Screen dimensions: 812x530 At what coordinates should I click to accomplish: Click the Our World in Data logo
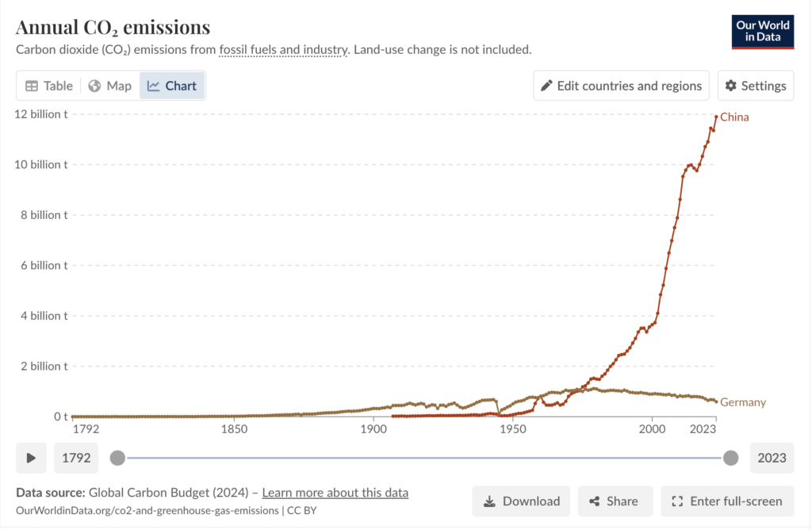coord(762,31)
